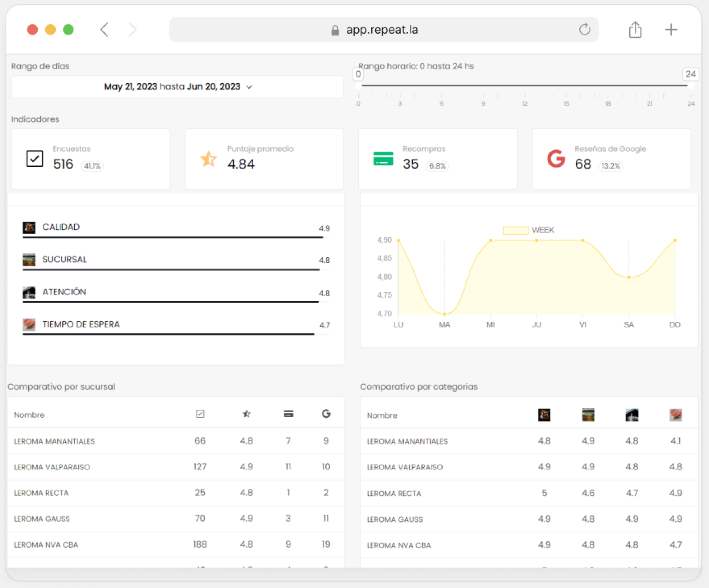Click the 6.8% badge in Recompras
This screenshot has width=709, height=588.
tap(437, 166)
